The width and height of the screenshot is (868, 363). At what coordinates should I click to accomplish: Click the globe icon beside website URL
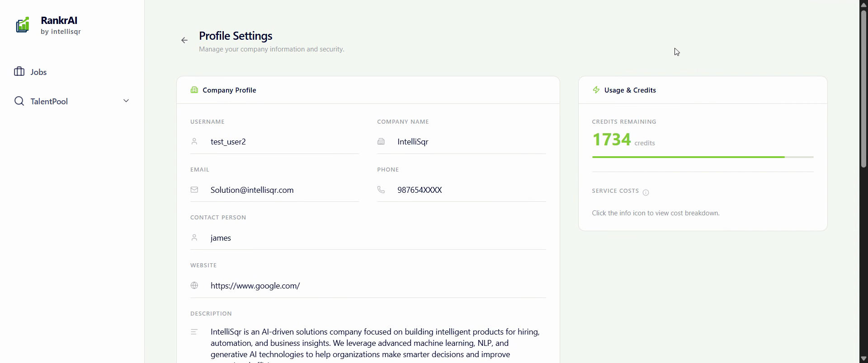pos(194,285)
